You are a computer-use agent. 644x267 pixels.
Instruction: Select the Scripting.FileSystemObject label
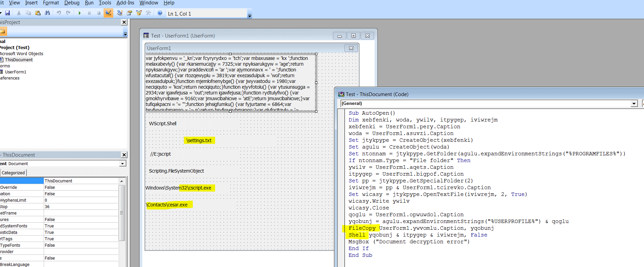click(x=176, y=171)
